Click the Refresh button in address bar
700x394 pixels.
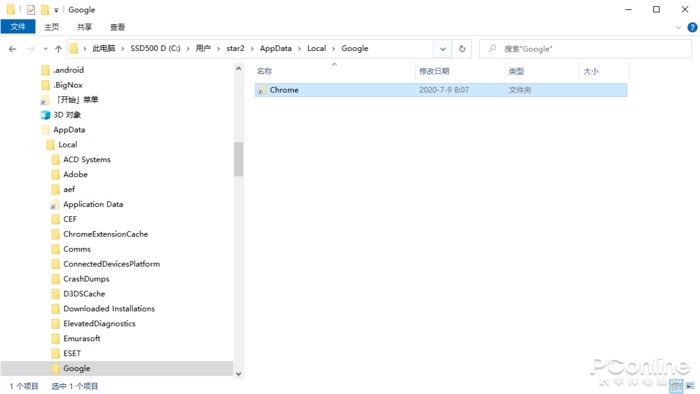[x=462, y=49]
